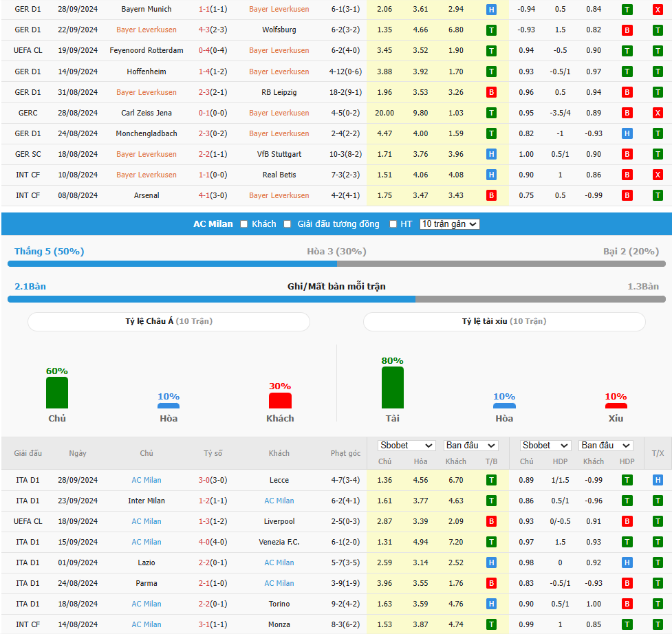Click the green T badge in Parma row

(658, 583)
